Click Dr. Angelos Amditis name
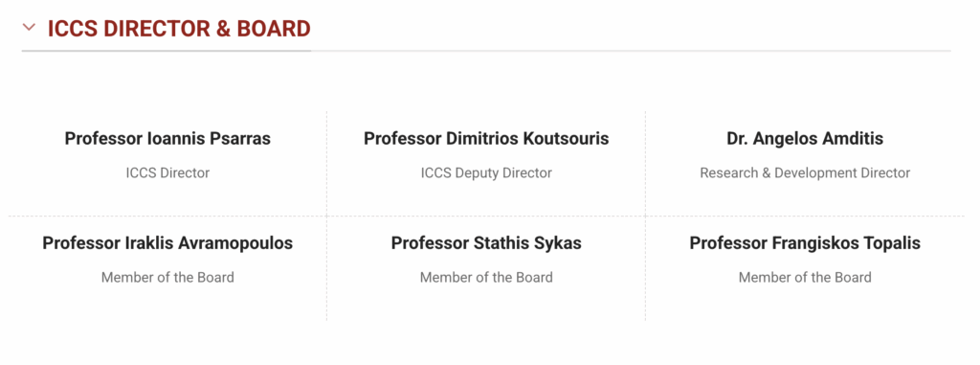 pyautogui.click(x=805, y=138)
